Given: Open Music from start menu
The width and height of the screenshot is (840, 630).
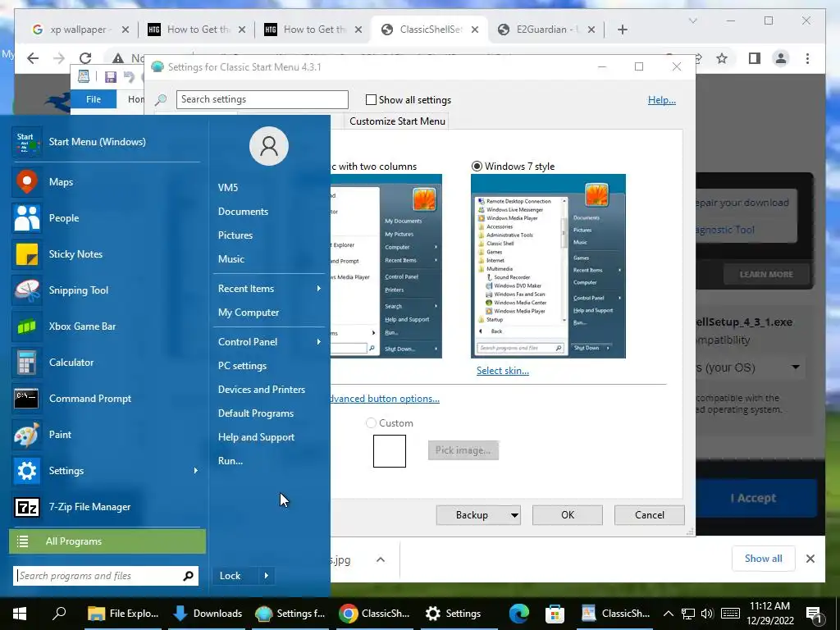Looking at the screenshot, I should coord(231,259).
